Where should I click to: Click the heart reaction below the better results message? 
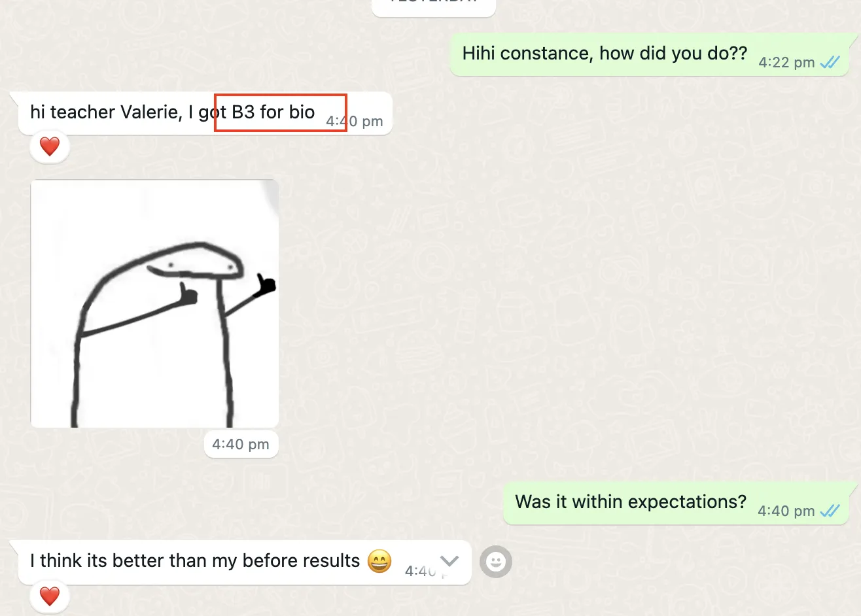(50, 596)
